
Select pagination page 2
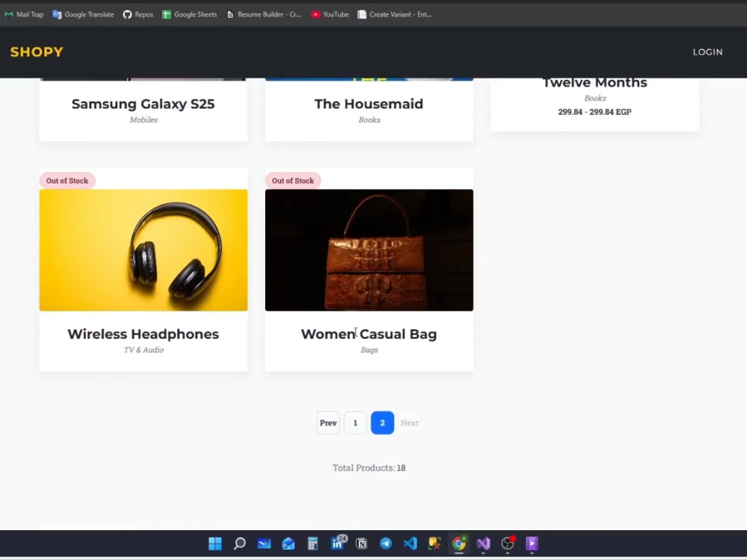[x=382, y=423]
